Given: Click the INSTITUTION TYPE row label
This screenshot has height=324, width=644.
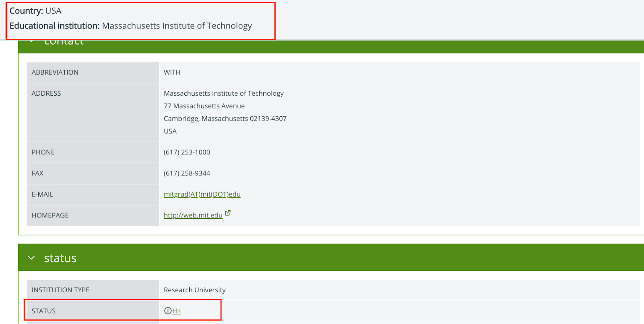Looking at the screenshot, I should (x=60, y=290).
